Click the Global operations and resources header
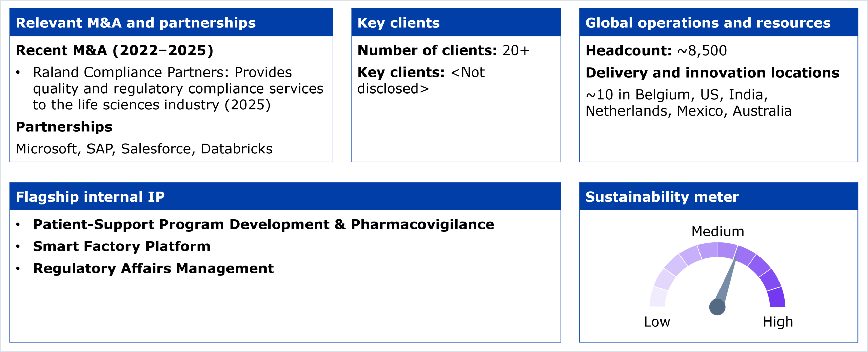The height and width of the screenshot is (352, 868). [708, 23]
